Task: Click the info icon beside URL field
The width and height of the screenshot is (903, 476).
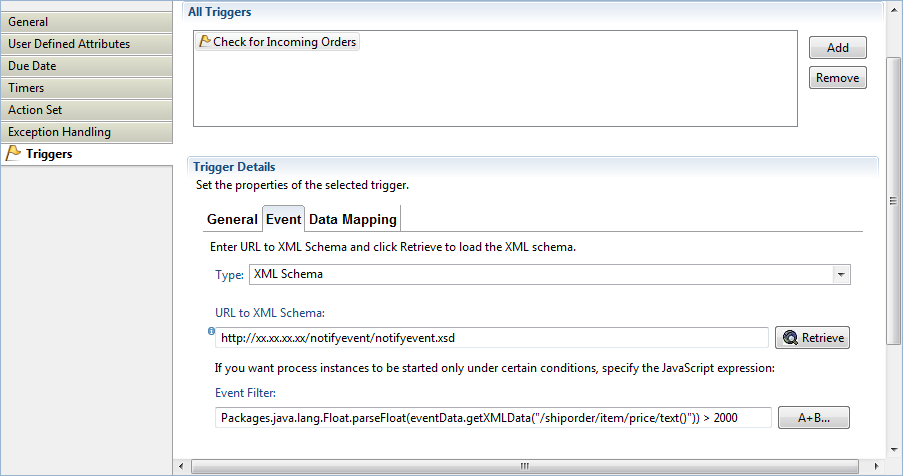Action: click(211, 331)
